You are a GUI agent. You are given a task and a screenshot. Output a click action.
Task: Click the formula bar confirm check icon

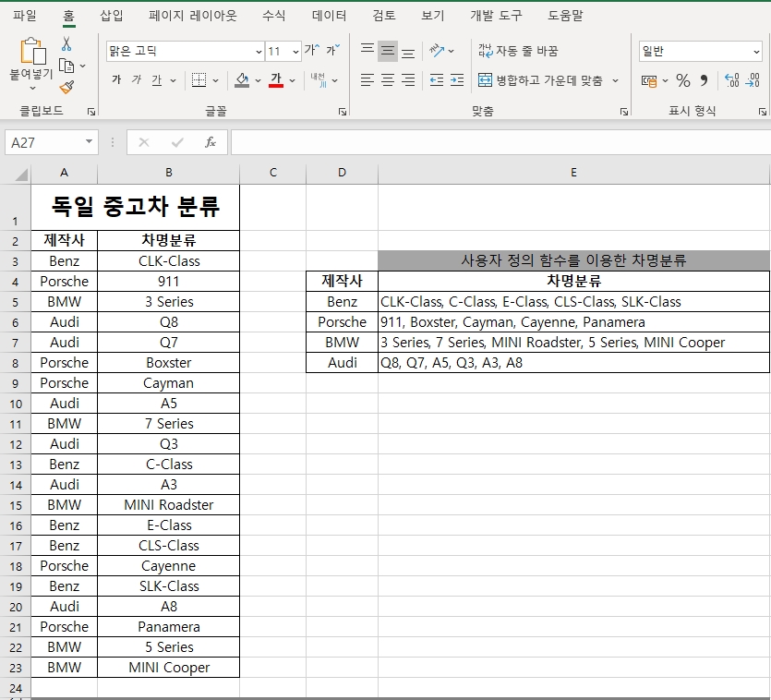click(177, 142)
